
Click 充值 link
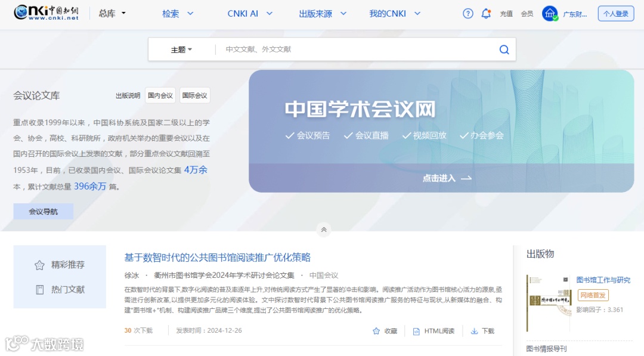506,14
